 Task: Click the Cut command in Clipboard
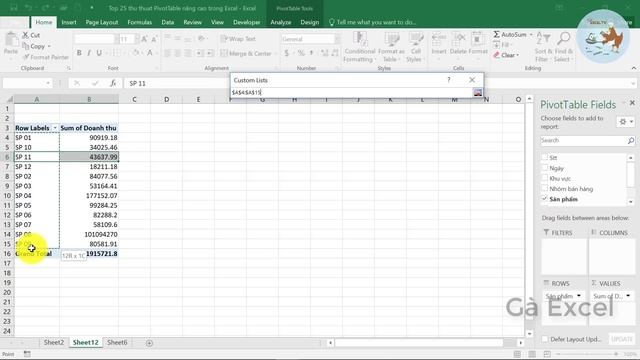[31, 36]
